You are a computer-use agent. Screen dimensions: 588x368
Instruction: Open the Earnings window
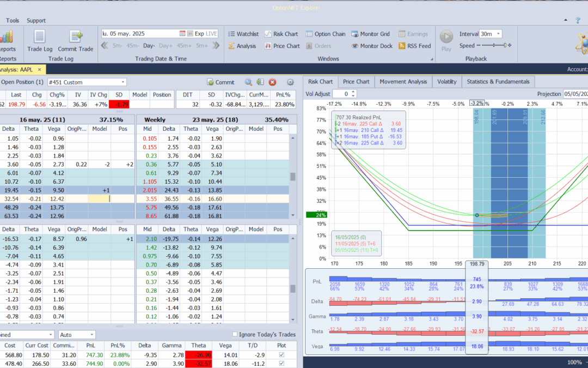click(413, 34)
